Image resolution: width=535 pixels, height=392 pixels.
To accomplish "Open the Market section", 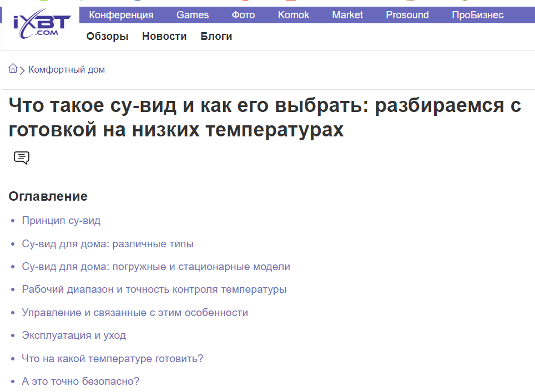I will click(x=347, y=15).
